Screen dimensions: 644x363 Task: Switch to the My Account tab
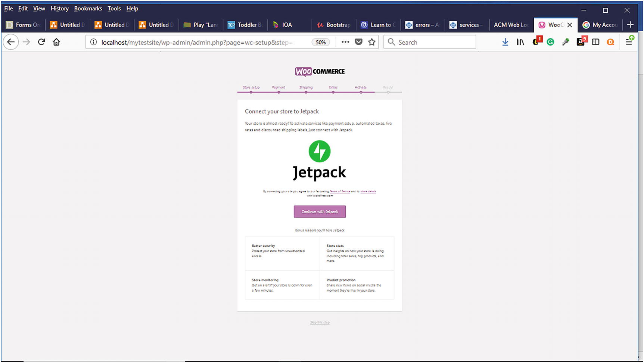click(601, 25)
